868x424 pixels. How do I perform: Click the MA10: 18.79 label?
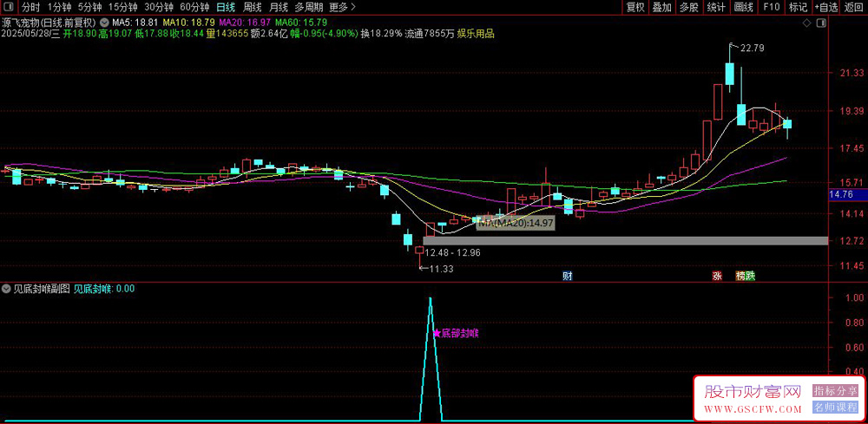[188, 23]
